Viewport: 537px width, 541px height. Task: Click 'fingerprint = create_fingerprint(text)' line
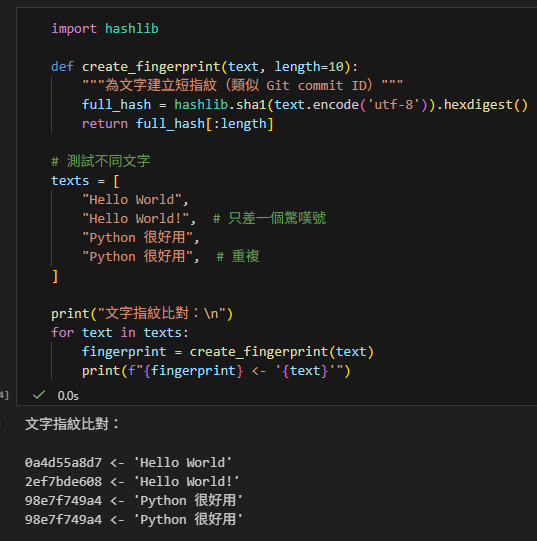click(228, 352)
